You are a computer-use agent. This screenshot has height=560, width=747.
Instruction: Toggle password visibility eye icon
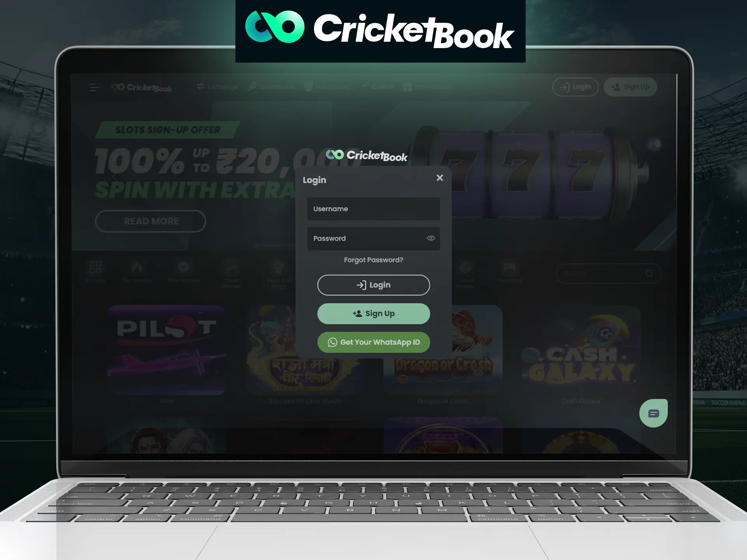[431, 238]
